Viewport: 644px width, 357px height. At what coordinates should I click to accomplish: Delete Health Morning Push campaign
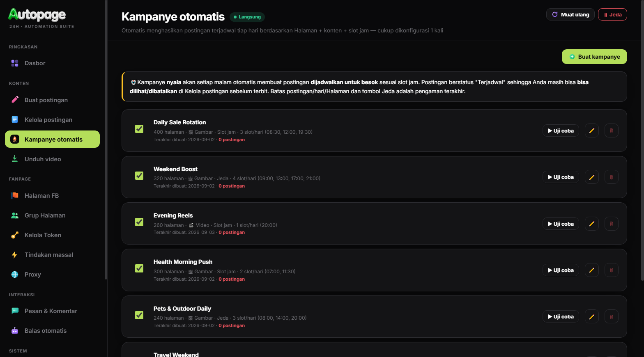611,270
